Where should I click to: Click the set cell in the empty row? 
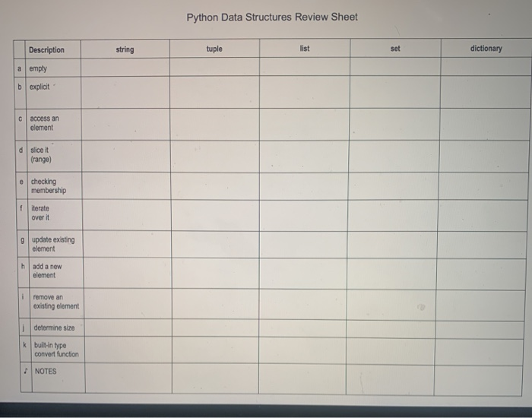tap(395, 67)
